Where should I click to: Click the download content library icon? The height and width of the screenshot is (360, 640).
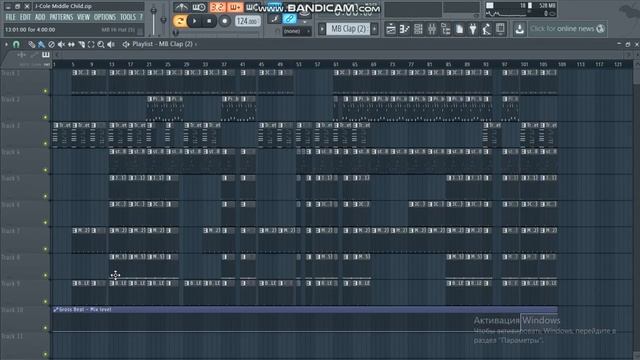[x=519, y=29]
